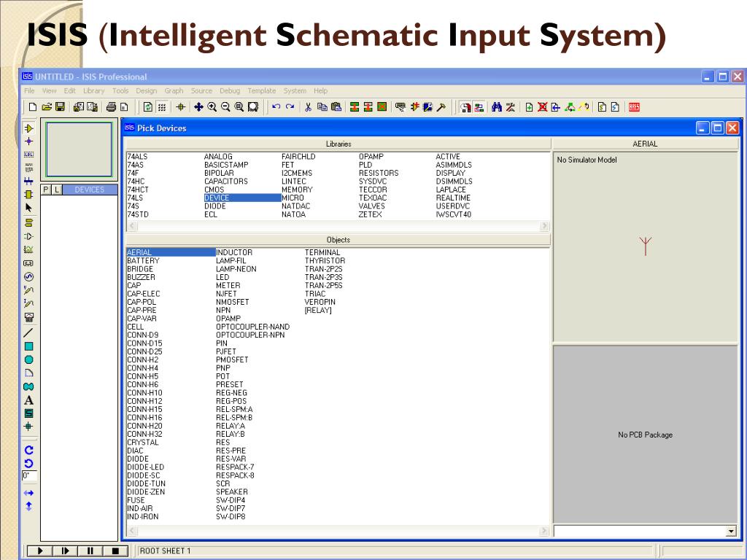Select the 2D arc drawing tool
747x560 pixels.
(28, 373)
